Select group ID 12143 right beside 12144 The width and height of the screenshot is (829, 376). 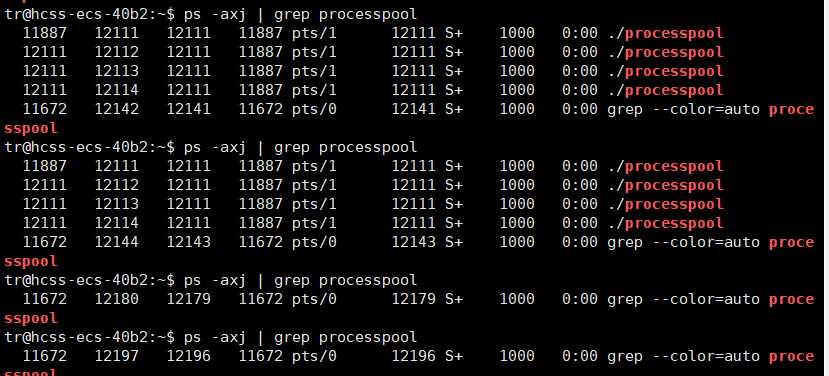(189, 242)
